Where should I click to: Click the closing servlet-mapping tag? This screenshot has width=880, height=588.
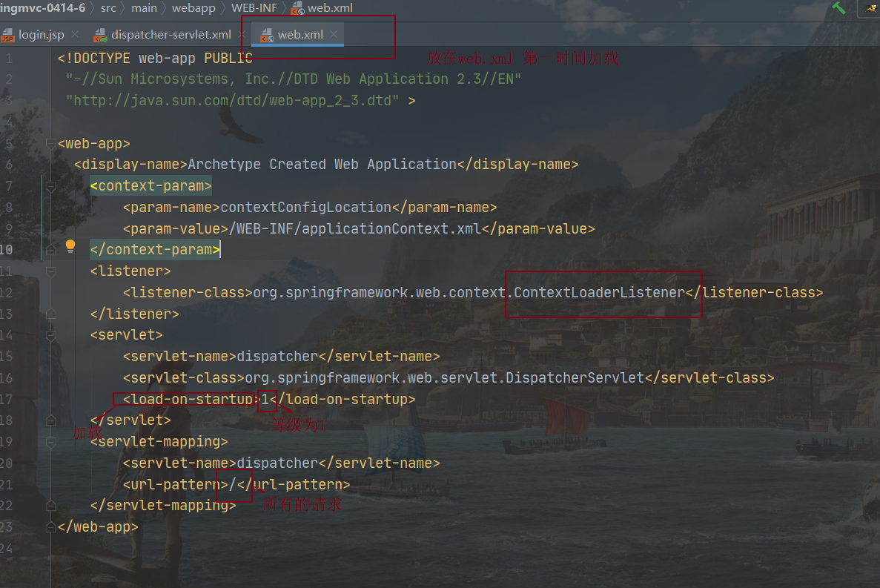pyautogui.click(x=163, y=506)
